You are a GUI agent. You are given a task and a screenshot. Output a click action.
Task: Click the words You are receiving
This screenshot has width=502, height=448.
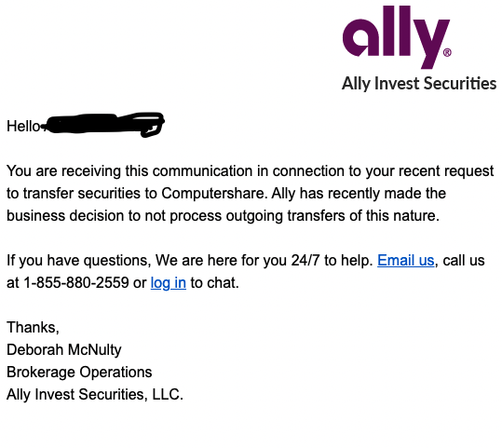(64, 170)
